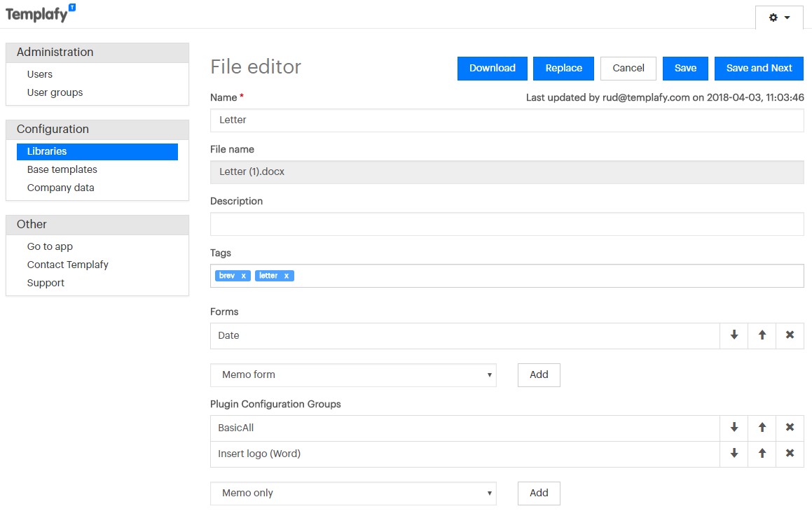Follow the Go to app link
The width and height of the screenshot is (812, 511).
[x=50, y=246]
